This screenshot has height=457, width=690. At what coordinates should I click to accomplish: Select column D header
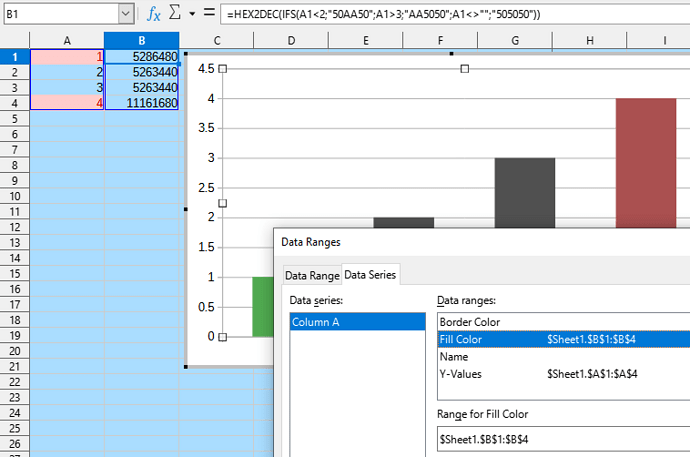tap(291, 40)
